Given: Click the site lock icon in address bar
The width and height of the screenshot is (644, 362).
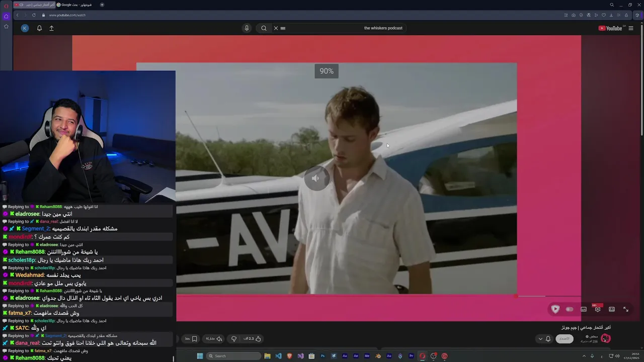Looking at the screenshot, I should pyautogui.click(x=44, y=15).
